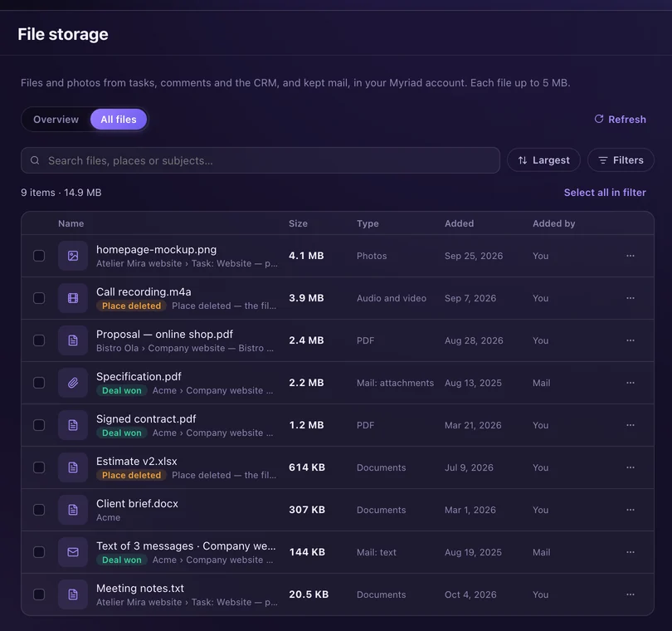
Task: Open the Filters panel
Action: click(621, 160)
